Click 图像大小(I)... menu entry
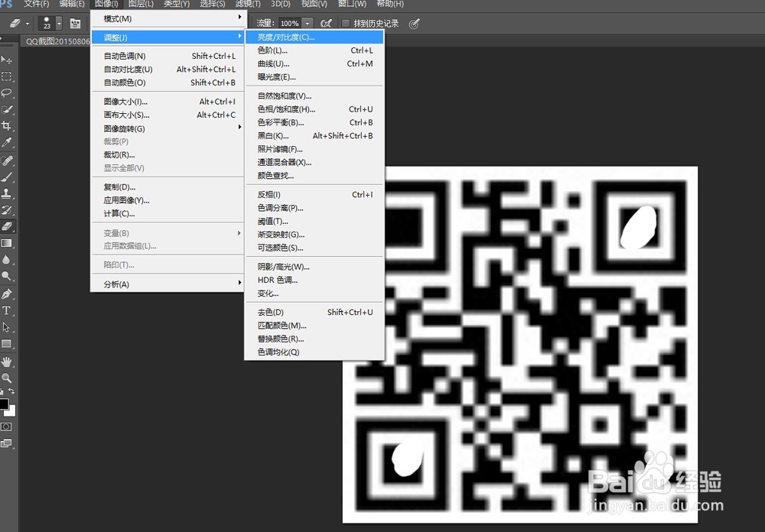This screenshot has width=765, height=532. pos(168,102)
